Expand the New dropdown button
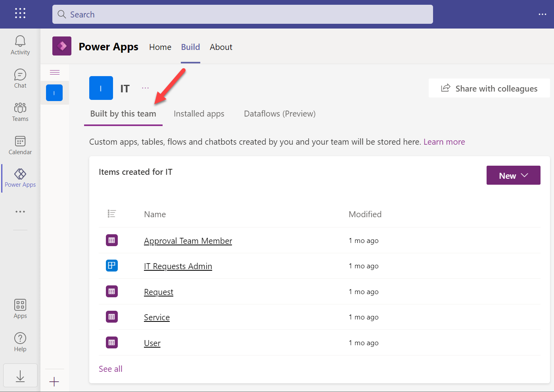 pyautogui.click(x=514, y=175)
